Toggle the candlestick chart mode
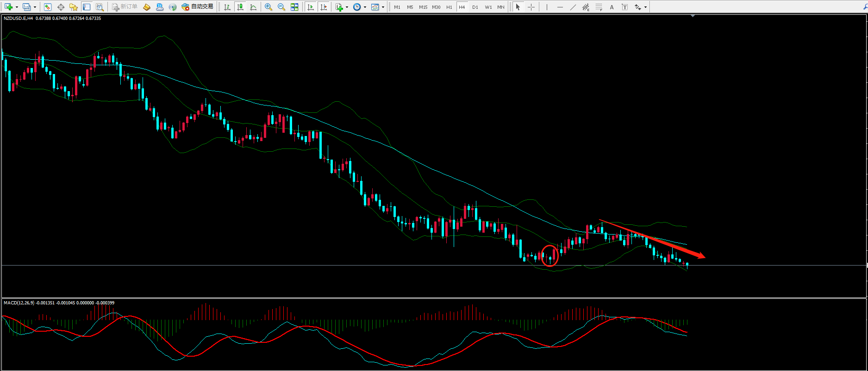This screenshot has width=868, height=371. click(240, 7)
